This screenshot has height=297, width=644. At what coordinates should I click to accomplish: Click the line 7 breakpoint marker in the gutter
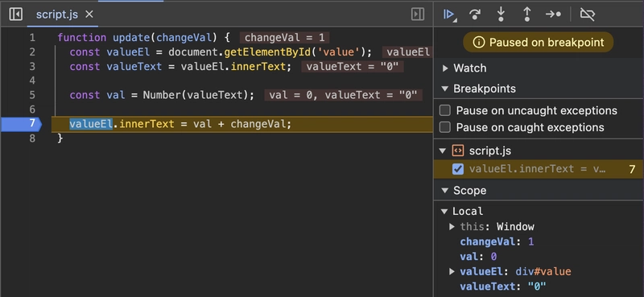tap(22, 124)
